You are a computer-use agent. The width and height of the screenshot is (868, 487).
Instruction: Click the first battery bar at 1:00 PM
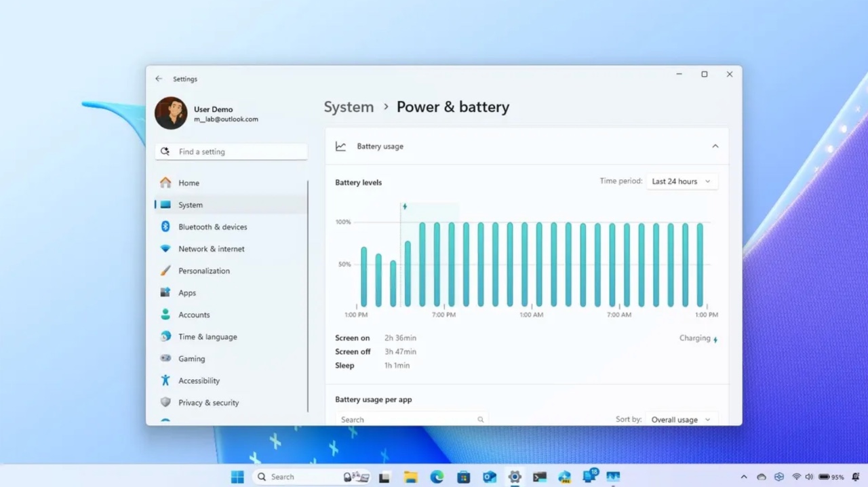tap(363, 277)
